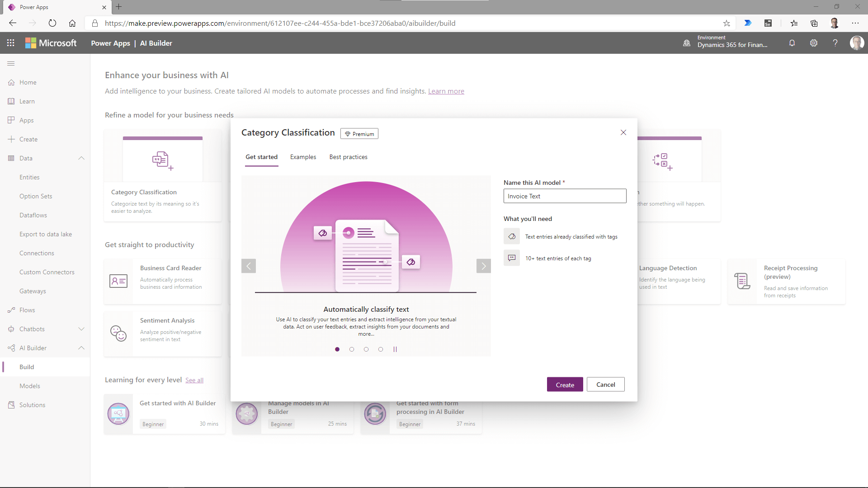Open the settings gear in header
The width and height of the screenshot is (868, 488).
[x=814, y=43]
